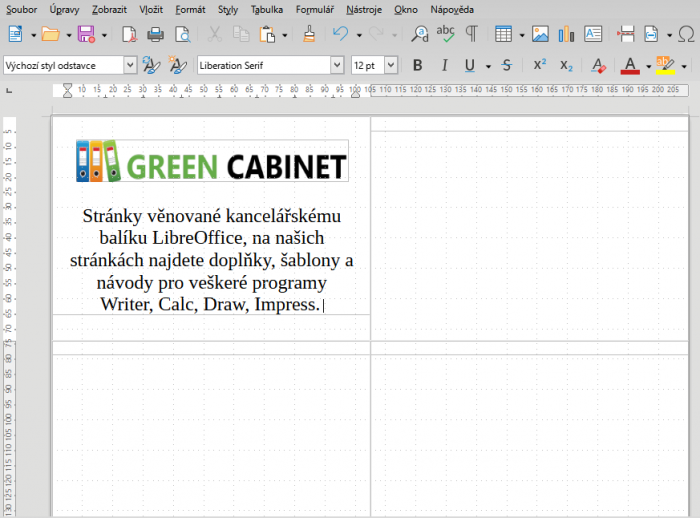This screenshot has width=700, height=518.
Task: Copy selection with the Copy icon
Action: click(241, 34)
